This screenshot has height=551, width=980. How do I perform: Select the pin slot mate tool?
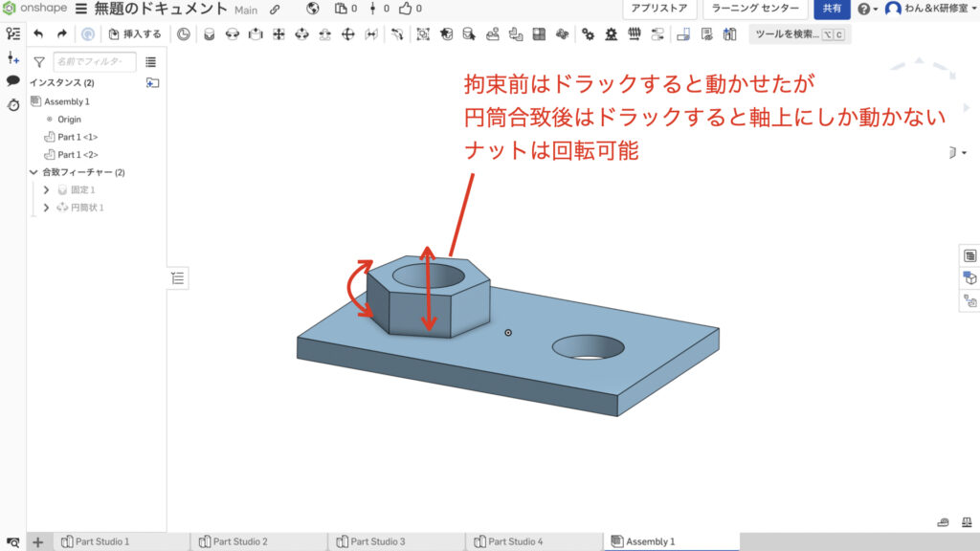click(325, 34)
